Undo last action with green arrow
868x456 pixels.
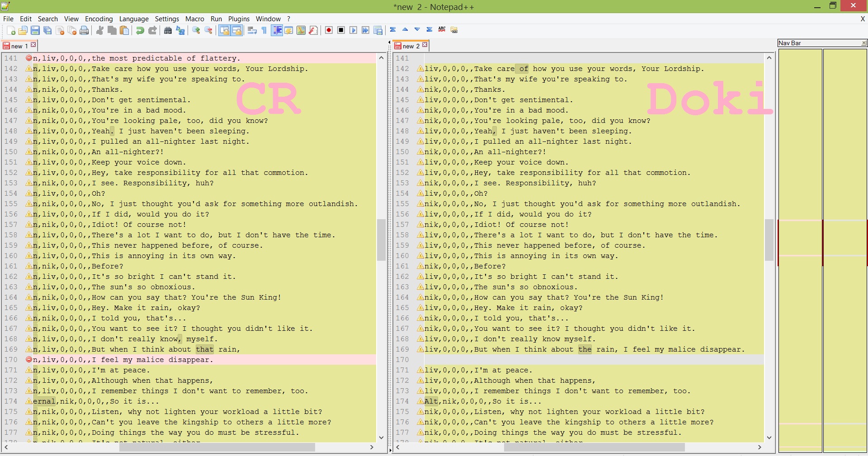pyautogui.click(x=140, y=30)
